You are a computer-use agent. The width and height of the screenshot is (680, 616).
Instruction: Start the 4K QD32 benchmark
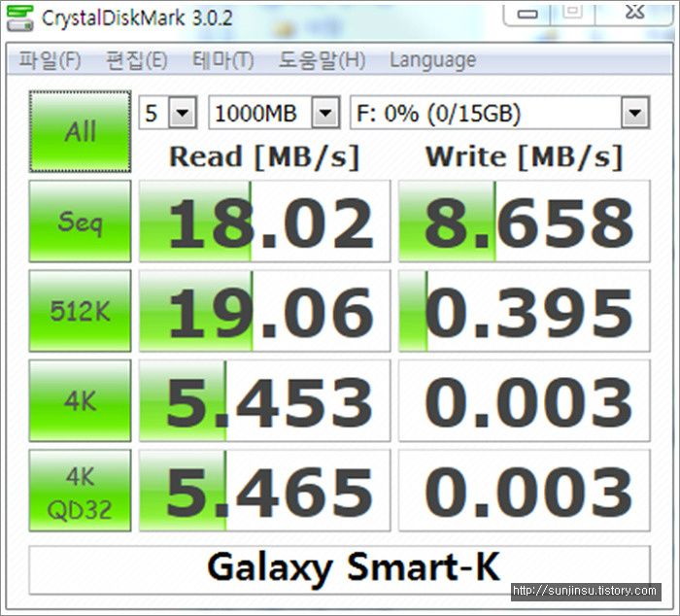pyautogui.click(x=81, y=491)
